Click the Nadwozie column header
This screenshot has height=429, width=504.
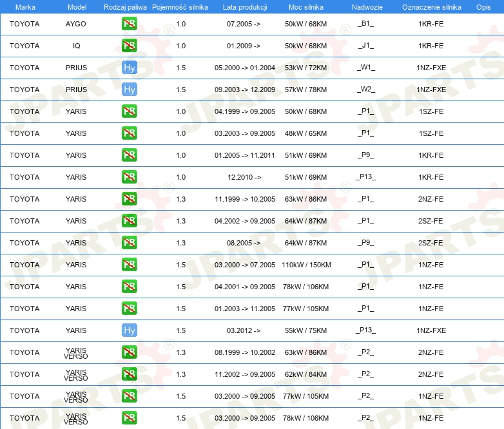(x=367, y=7)
